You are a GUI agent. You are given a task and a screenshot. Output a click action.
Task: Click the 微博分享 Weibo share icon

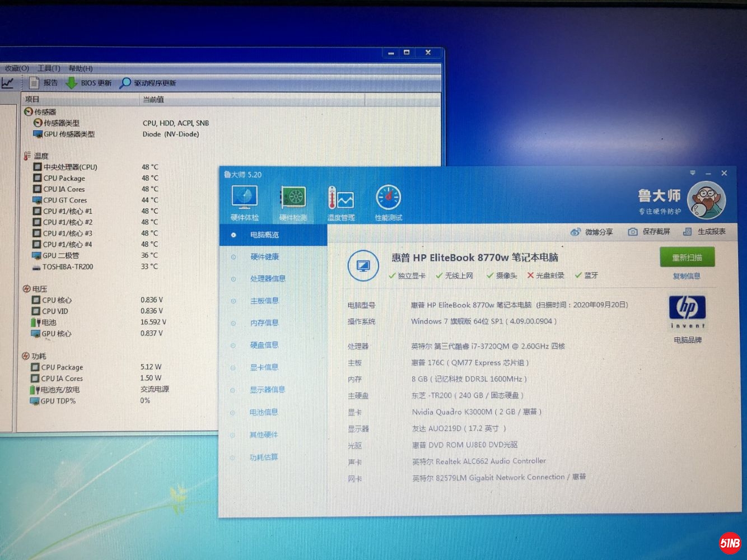tap(576, 232)
